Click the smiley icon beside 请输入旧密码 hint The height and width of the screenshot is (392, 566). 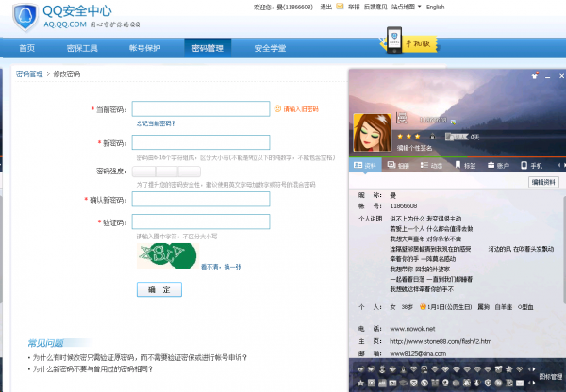277,108
